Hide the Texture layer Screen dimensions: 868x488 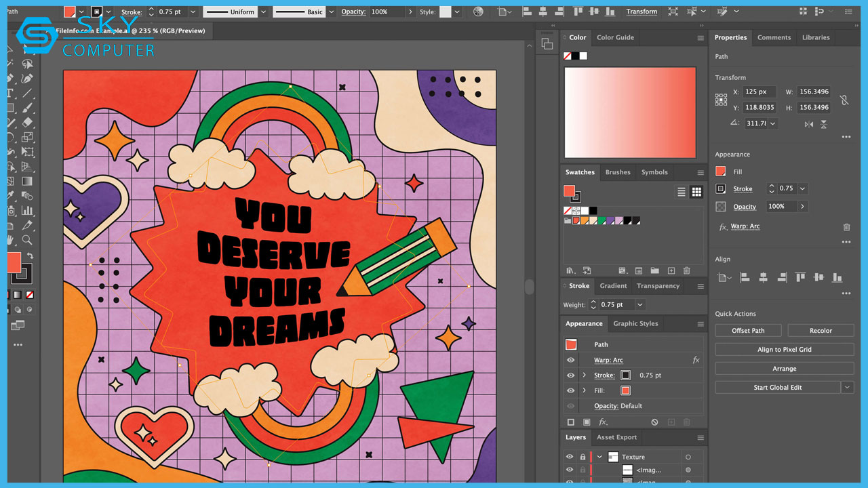tap(569, 457)
